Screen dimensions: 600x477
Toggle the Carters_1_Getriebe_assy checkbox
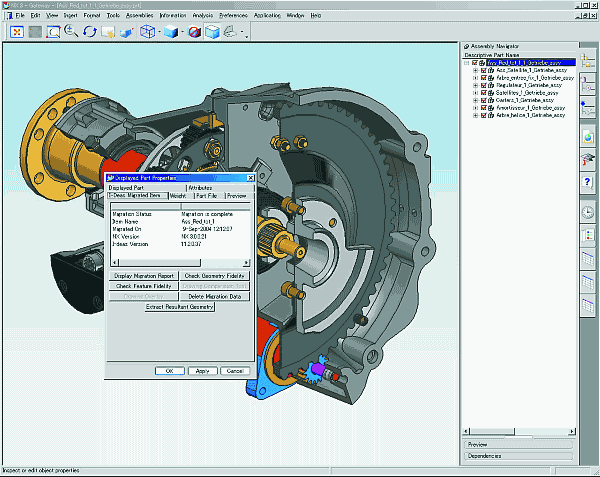pyautogui.click(x=482, y=100)
